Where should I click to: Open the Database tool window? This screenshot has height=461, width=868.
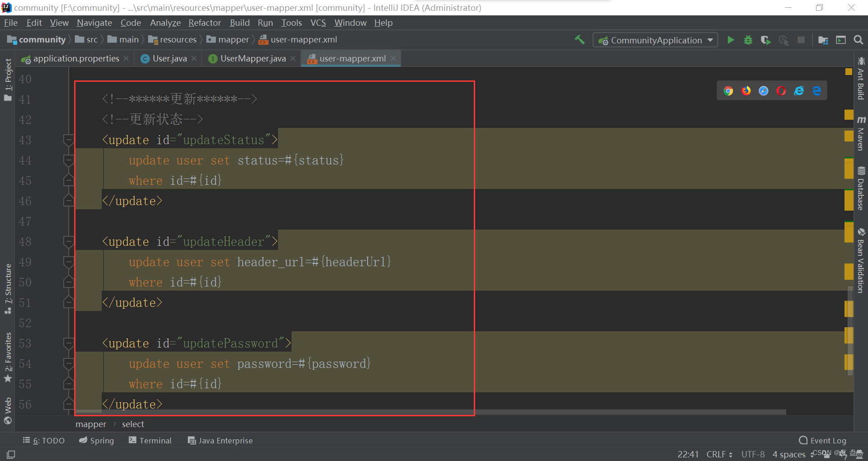(x=861, y=189)
